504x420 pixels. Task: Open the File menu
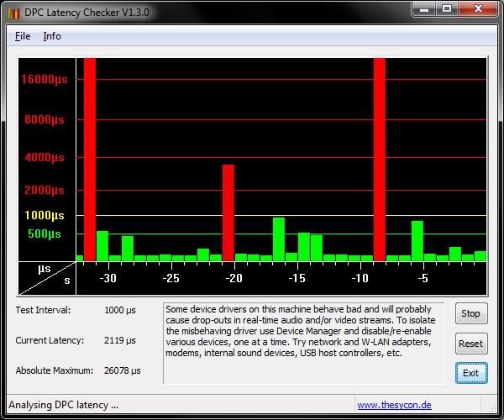[23, 36]
